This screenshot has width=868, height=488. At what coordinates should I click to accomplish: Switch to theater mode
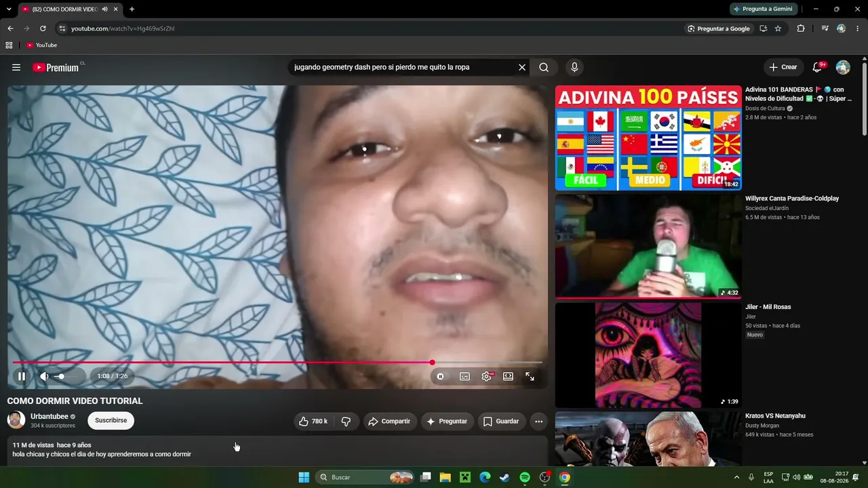tap(508, 376)
